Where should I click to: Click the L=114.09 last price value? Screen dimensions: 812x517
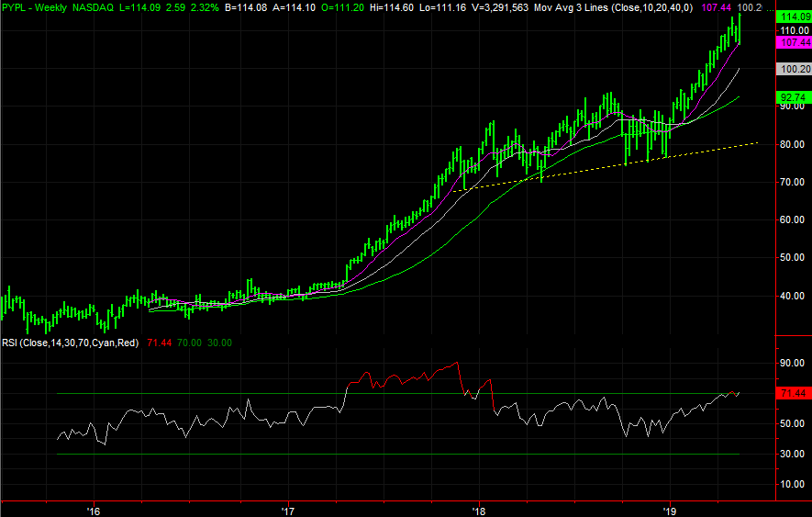click(139, 7)
